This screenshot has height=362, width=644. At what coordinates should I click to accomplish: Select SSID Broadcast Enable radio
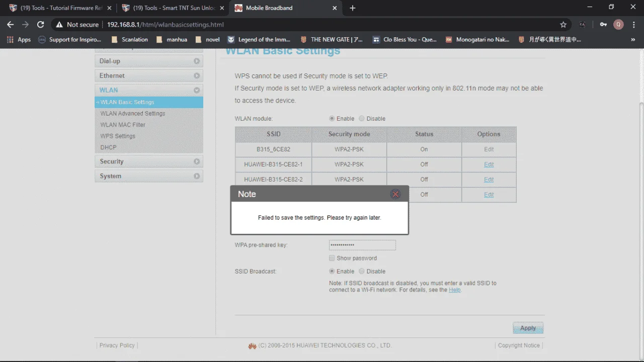point(332,271)
